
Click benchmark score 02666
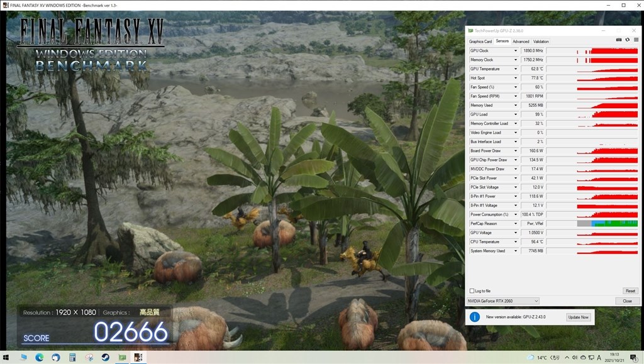click(x=131, y=332)
